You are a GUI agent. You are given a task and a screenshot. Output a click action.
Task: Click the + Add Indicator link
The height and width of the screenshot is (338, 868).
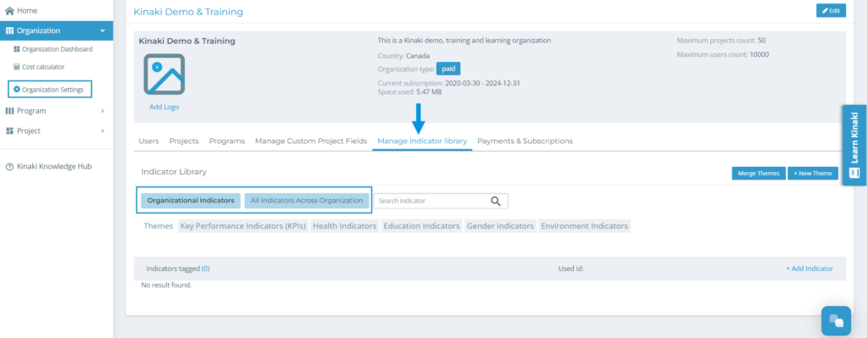pos(810,269)
